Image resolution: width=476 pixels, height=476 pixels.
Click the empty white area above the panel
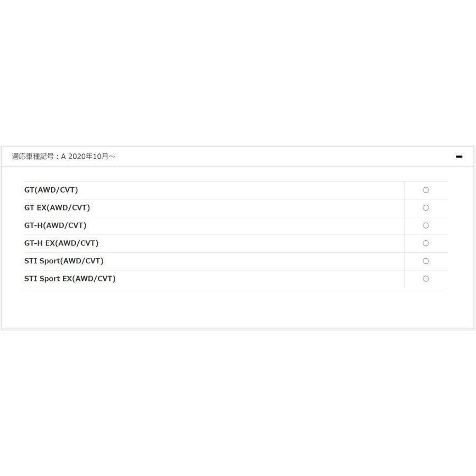[x=238, y=74]
